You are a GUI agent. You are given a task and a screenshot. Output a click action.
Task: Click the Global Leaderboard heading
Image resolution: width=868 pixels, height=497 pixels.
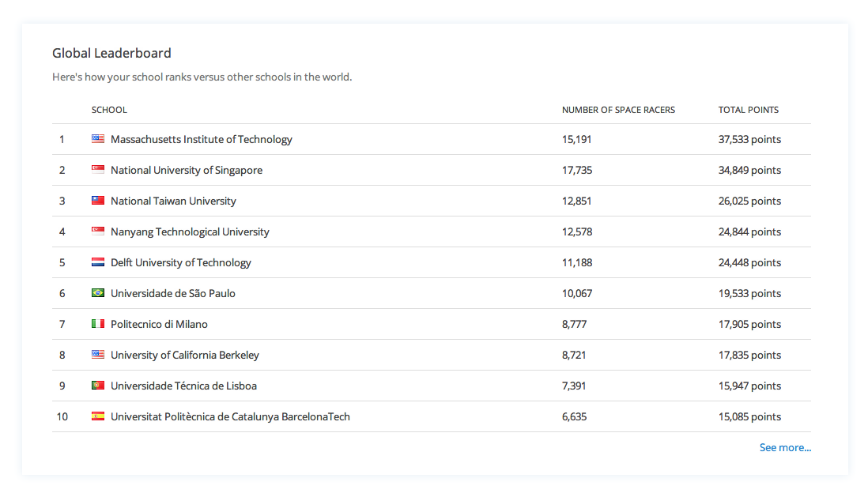click(111, 53)
